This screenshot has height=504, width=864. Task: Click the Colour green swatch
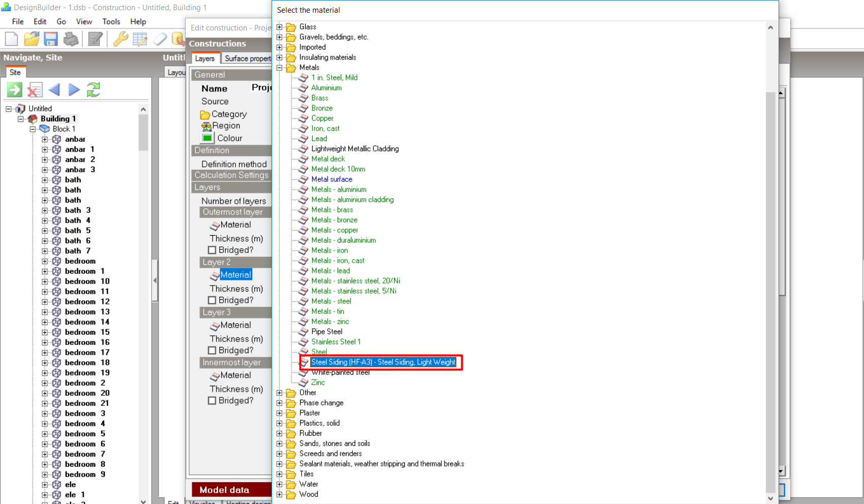207,138
